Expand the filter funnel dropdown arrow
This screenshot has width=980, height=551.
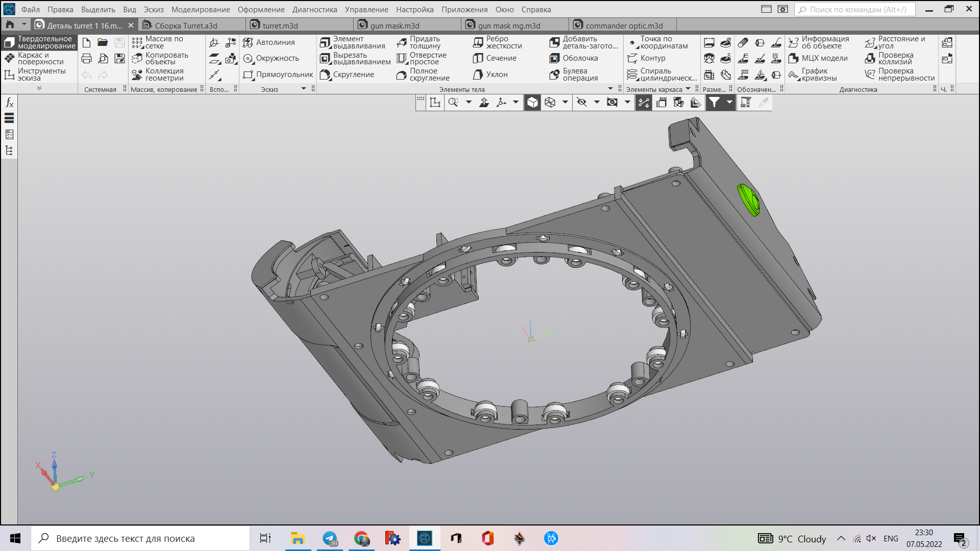pos(729,103)
